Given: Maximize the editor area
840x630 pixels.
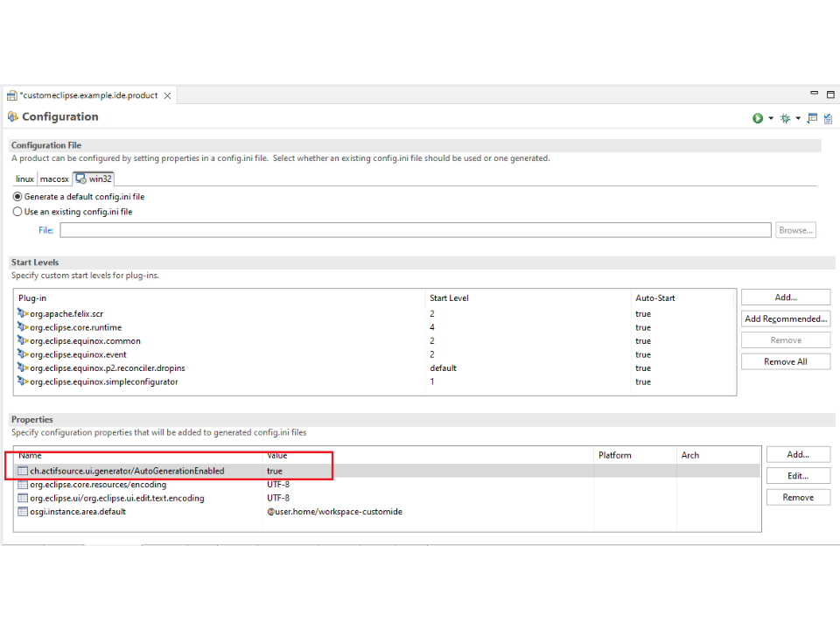Looking at the screenshot, I should [x=830, y=94].
